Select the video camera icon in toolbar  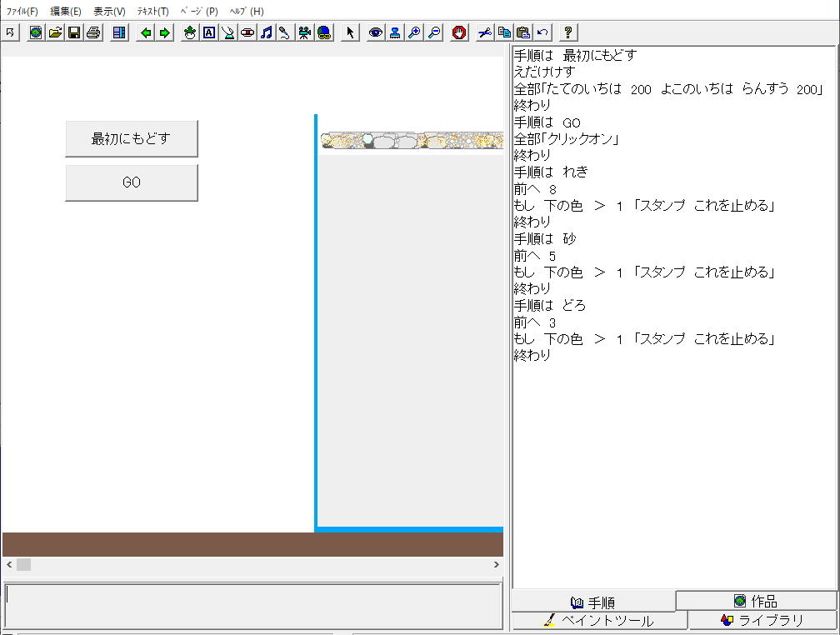click(x=304, y=32)
